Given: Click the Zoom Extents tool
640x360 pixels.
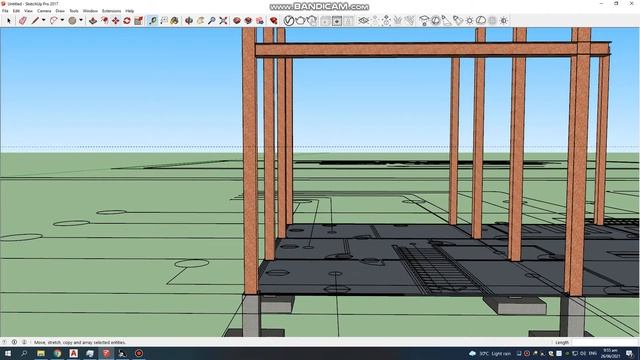Looking at the screenshot, I should pyautogui.click(x=223, y=20).
